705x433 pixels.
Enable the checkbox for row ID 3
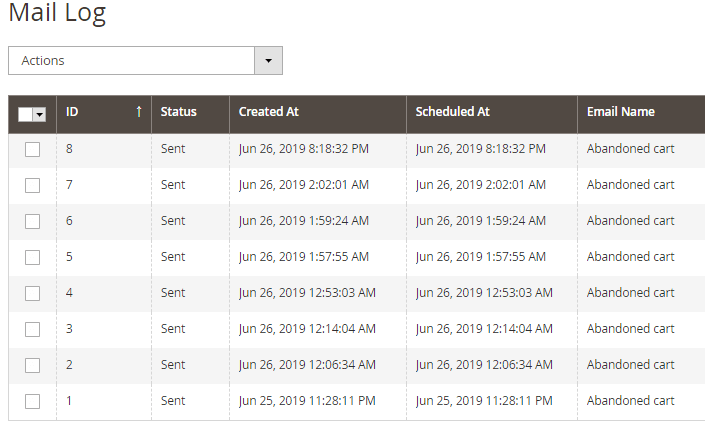coord(32,329)
